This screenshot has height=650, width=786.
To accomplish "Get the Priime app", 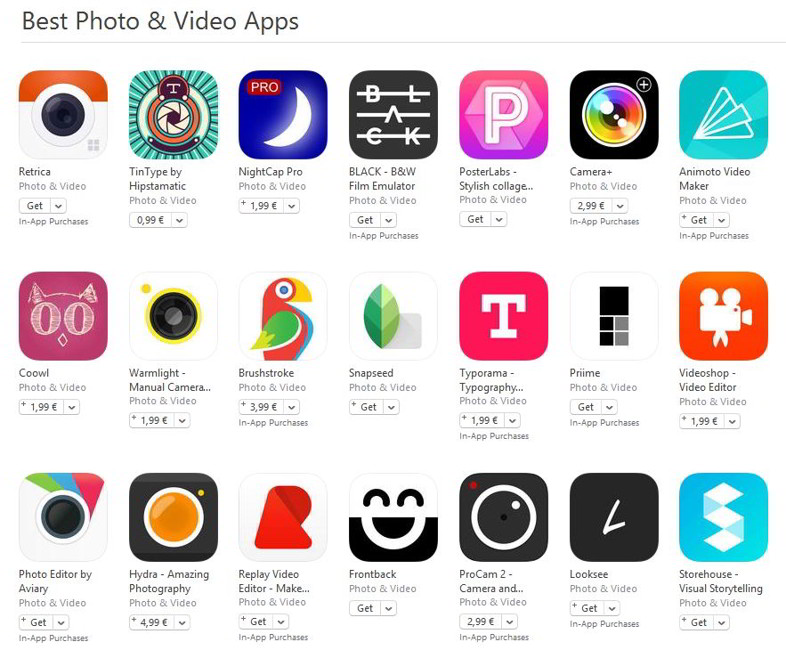I will [x=586, y=407].
